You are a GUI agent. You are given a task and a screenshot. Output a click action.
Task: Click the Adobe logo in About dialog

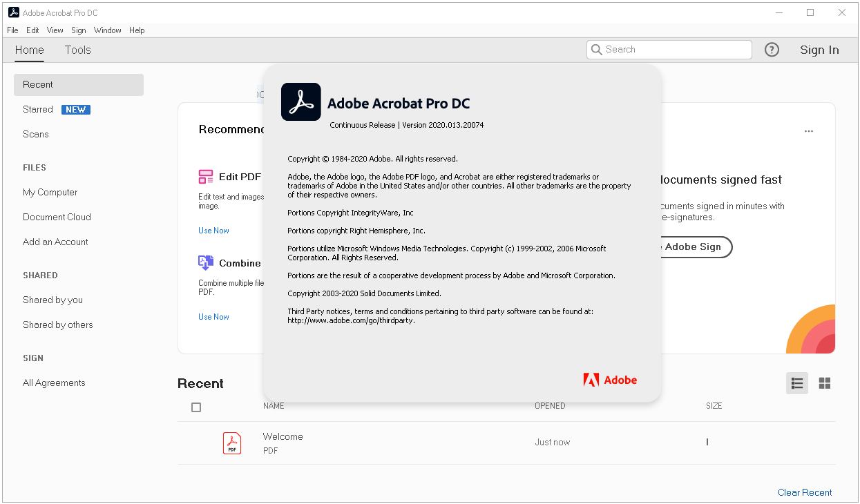tap(610, 380)
